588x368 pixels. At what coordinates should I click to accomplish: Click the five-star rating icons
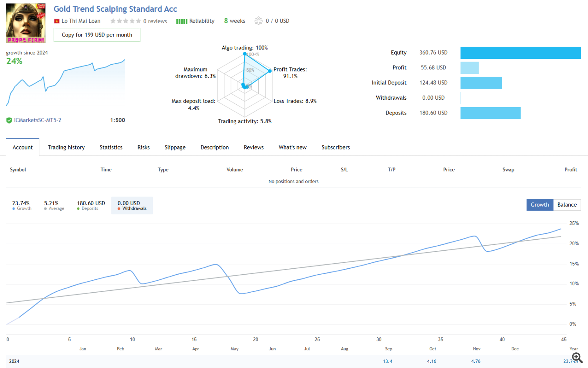[125, 21]
